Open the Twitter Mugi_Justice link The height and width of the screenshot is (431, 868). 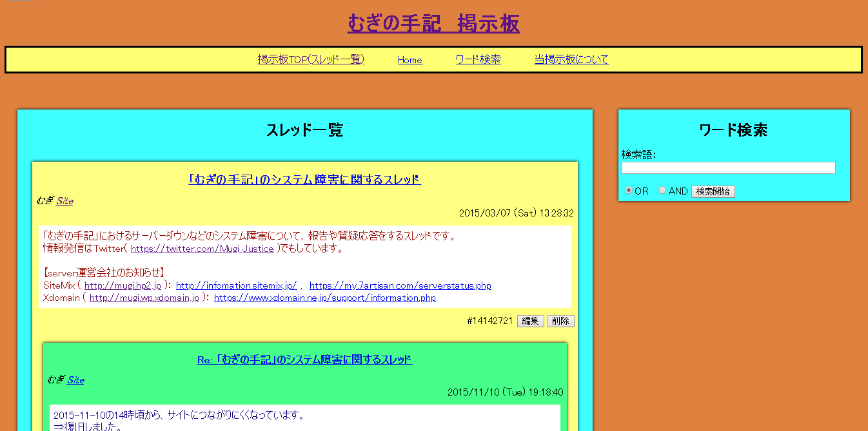click(x=202, y=249)
